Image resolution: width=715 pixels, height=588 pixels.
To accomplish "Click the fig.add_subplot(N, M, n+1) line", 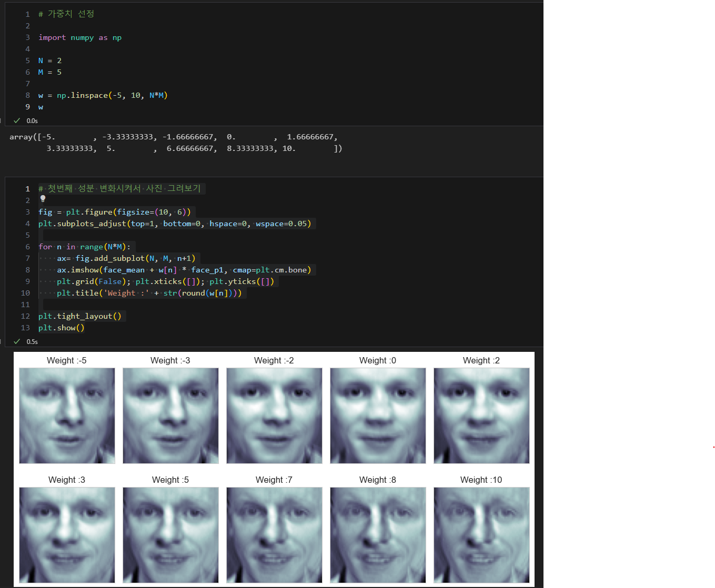I will [126, 258].
